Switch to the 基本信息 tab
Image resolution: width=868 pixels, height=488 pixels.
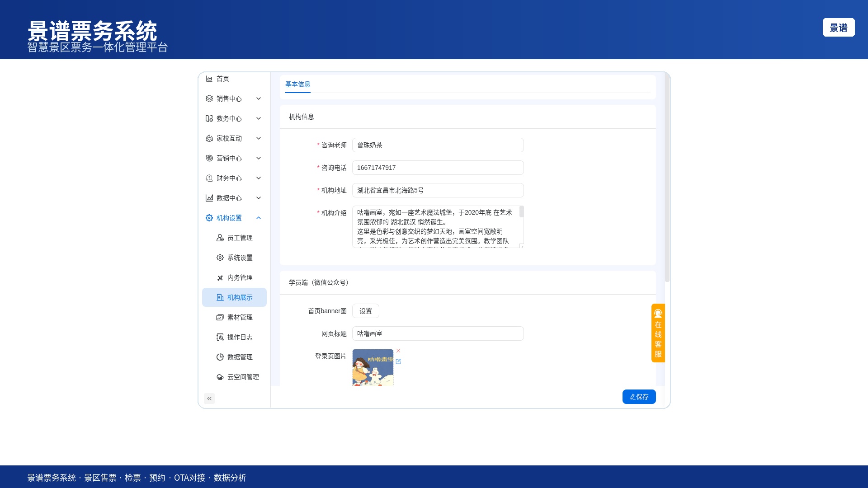[x=297, y=84]
